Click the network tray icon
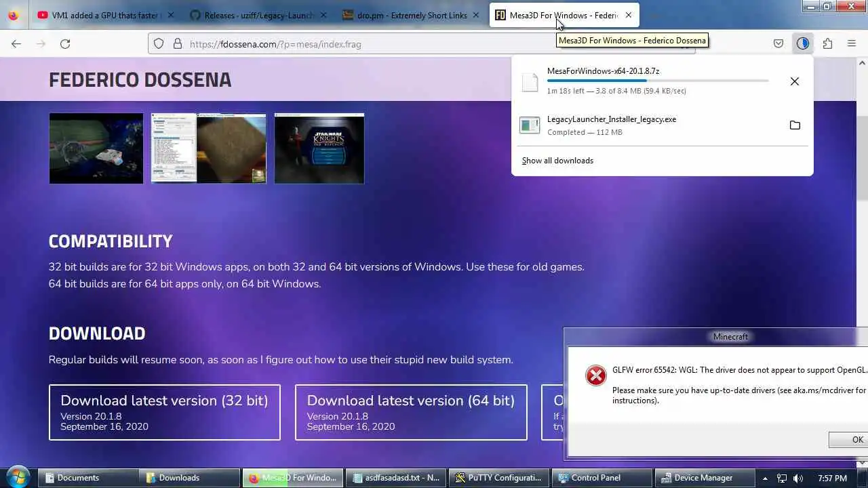Screen dimensions: 868x488 [782, 478]
